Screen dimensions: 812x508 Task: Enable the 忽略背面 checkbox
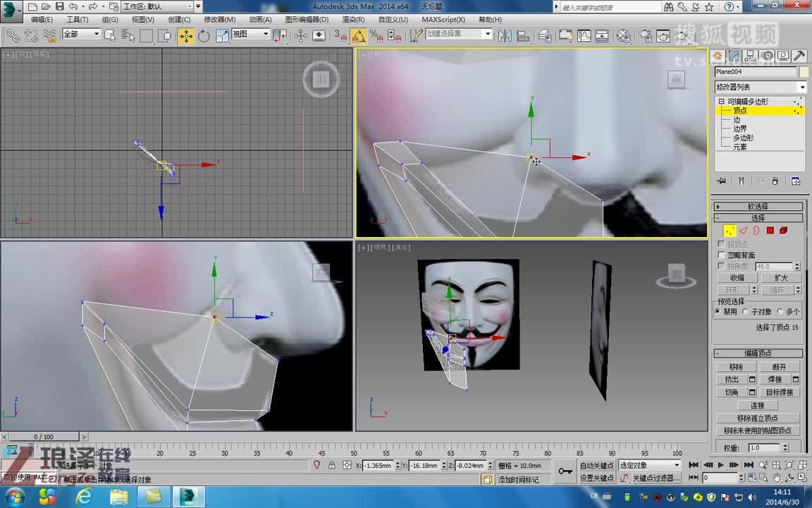pyautogui.click(x=721, y=254)
